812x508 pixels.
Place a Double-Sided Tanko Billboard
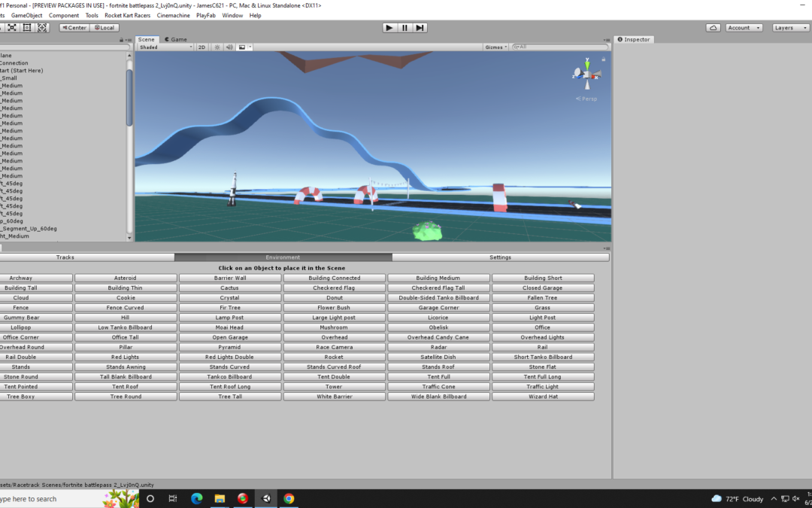coord(438,297)
